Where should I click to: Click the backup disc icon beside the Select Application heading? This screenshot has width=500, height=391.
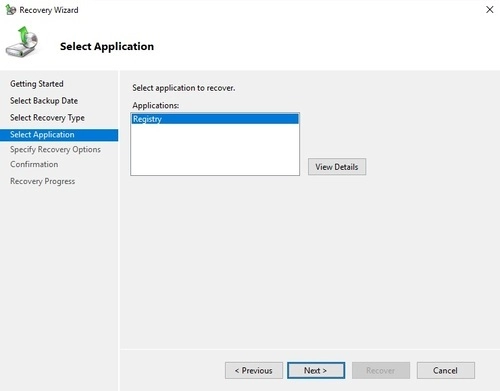tap(22, 42)
